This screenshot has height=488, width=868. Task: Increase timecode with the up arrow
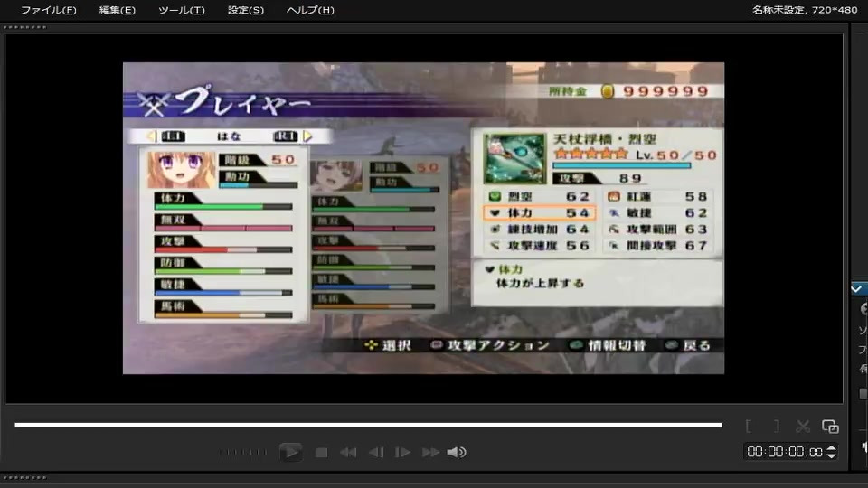click(831, 448)
